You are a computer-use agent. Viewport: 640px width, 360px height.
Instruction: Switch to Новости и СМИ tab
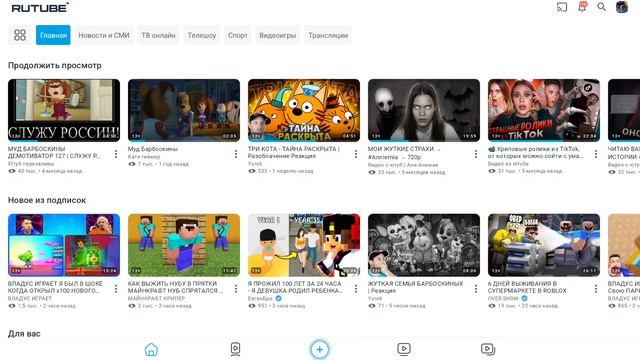(x=104, y=35)
